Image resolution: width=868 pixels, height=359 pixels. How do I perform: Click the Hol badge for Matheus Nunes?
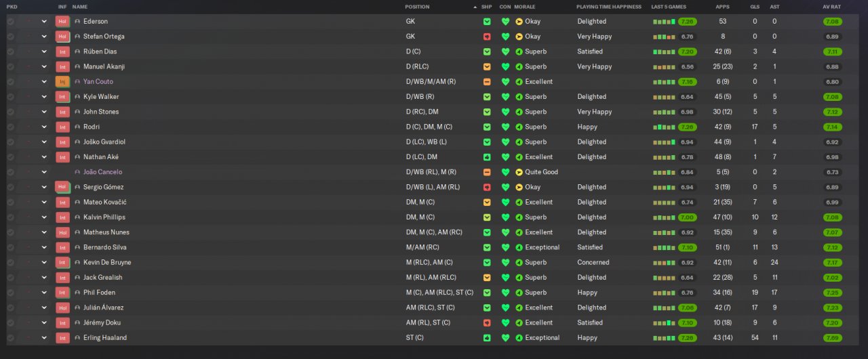(x=62, y=232)
